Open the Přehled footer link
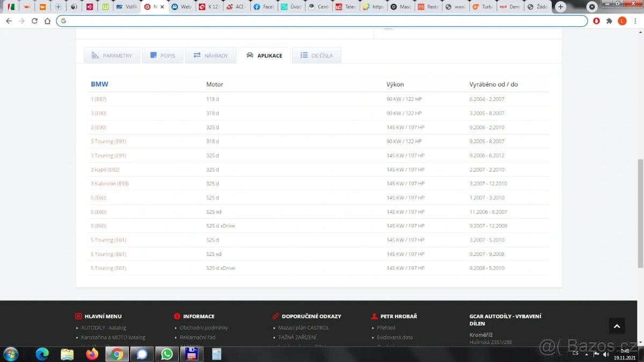Image resolution: width=644 pixels, height=362 pixels. pyautogui.click(x=386, y=328)
